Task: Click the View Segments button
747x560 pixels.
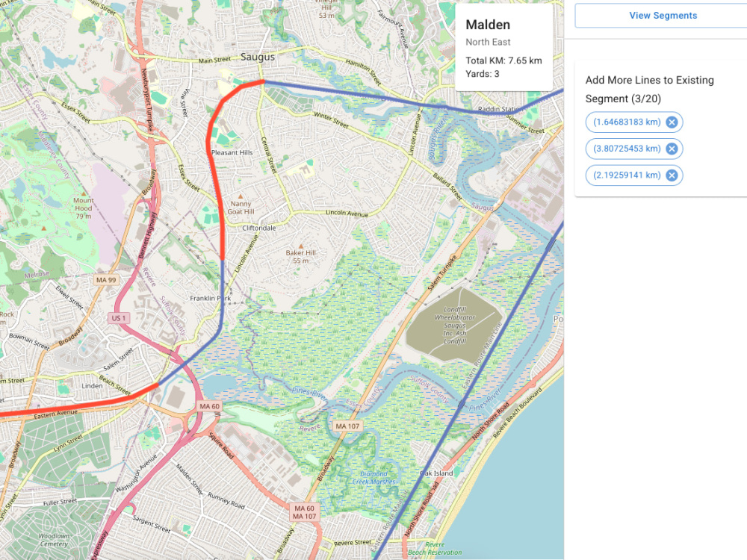Action: click(662, 16)
